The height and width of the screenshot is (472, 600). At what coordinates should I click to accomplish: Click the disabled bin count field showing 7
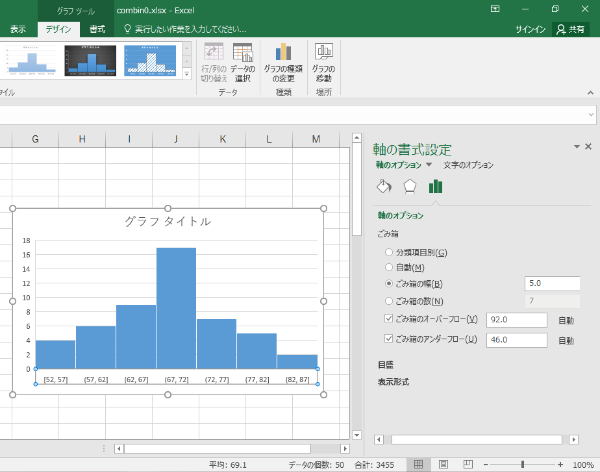[552, 301]
